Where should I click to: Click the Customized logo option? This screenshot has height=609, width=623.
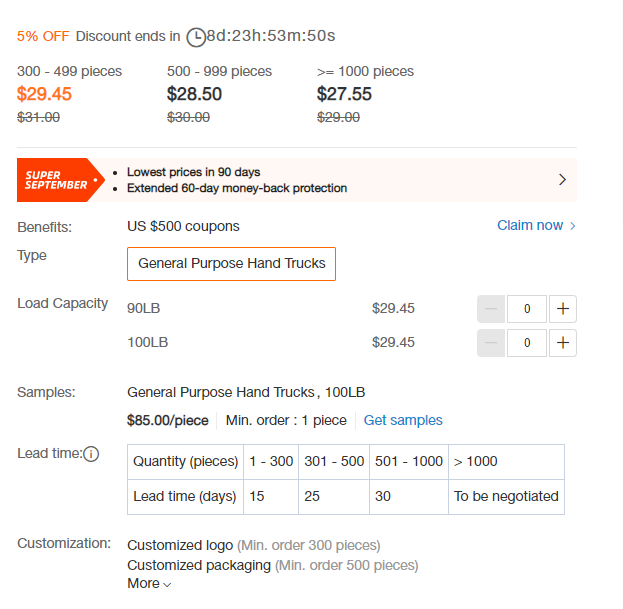point(180,545)
